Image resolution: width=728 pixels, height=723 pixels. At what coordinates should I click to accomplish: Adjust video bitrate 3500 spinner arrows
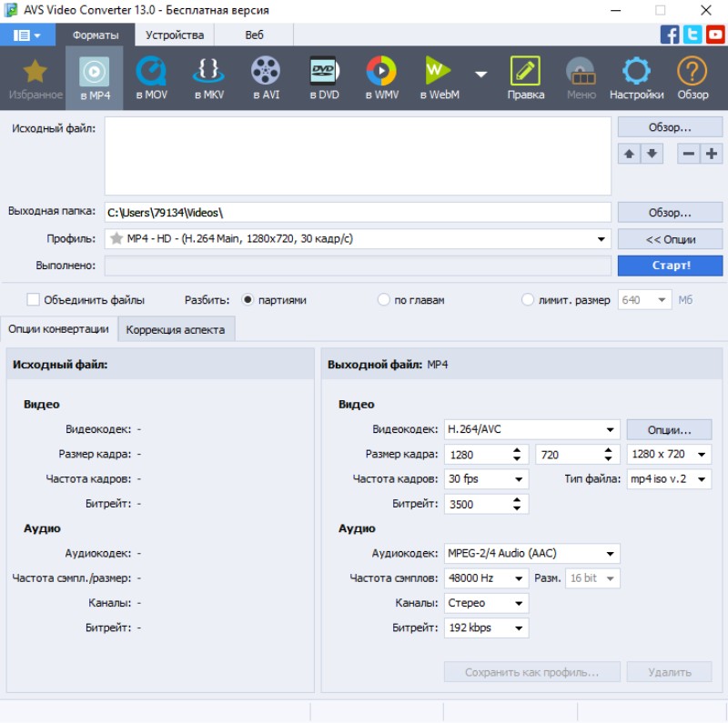[x=516, y=504]
